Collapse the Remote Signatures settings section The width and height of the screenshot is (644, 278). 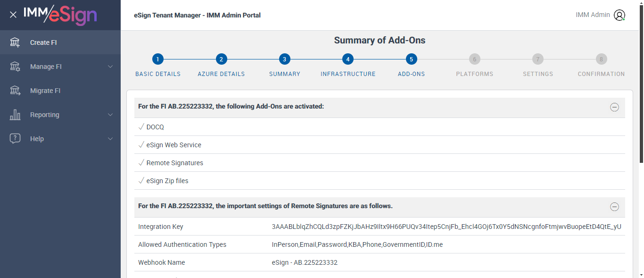pyautogui.click(x=614, y=207)
